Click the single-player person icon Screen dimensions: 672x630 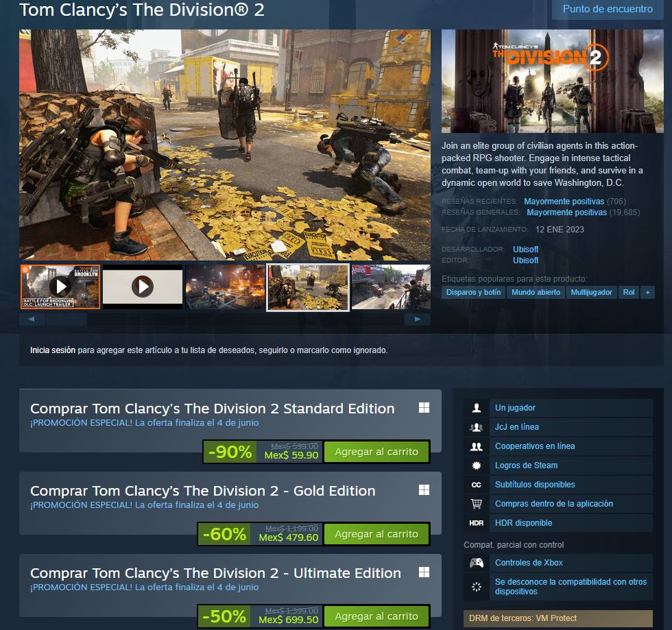tap(476, 408)
